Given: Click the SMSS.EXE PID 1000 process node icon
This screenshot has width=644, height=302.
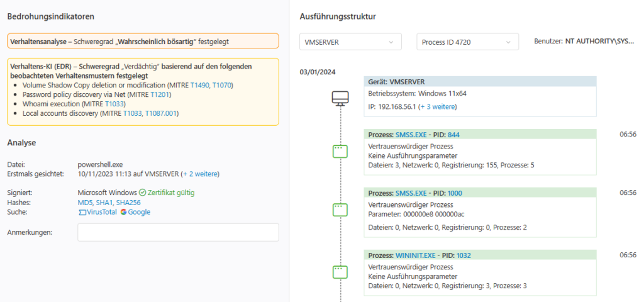Looking at the screenshot, I should click(x=340, y=210).
